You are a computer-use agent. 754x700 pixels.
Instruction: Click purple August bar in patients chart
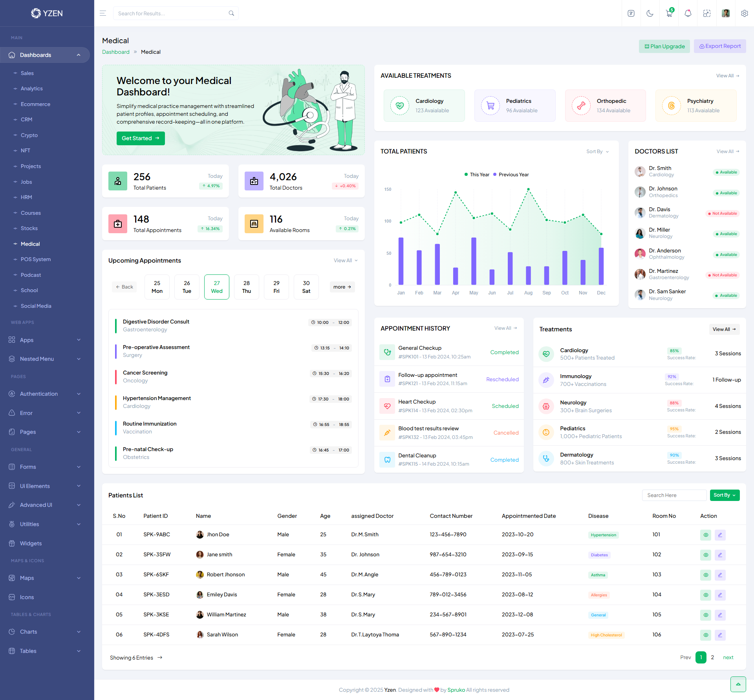point(528,275)
